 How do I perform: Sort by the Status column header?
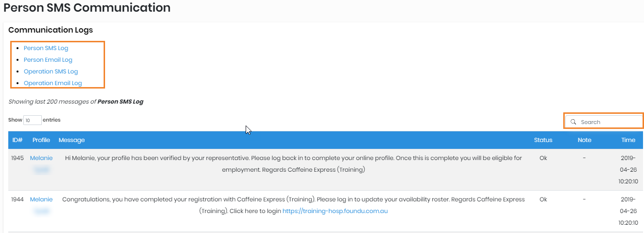coord(543,140)
